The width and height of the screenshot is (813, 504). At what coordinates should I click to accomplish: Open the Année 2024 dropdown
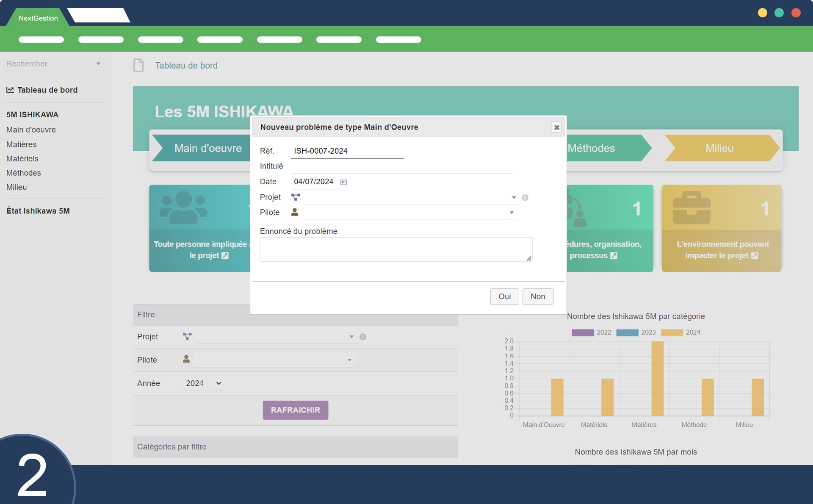click(203, 383)
